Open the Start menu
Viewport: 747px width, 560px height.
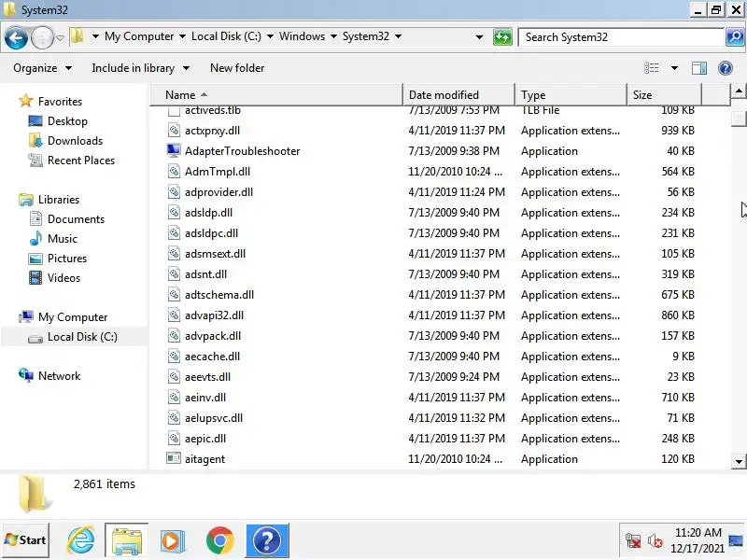pyautogui.click(x=26, y=540)
